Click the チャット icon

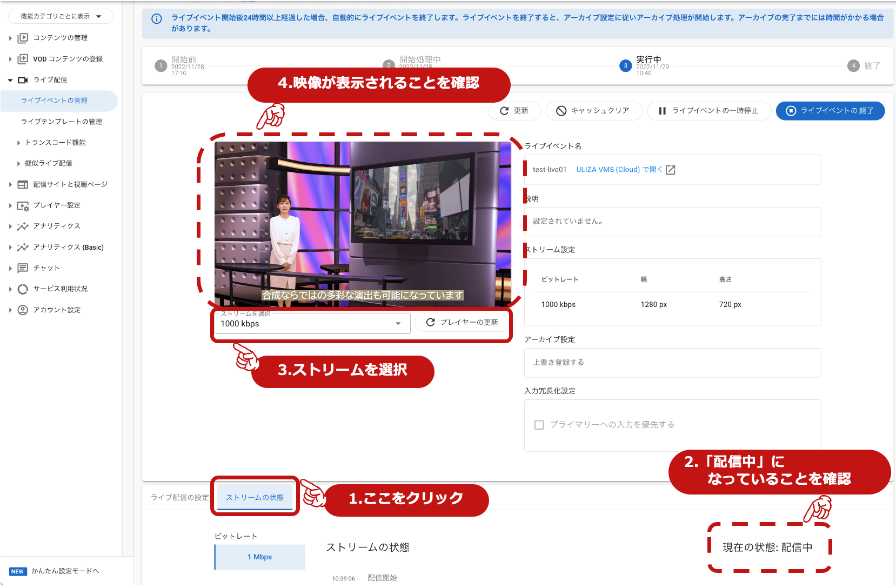(23, 268)
